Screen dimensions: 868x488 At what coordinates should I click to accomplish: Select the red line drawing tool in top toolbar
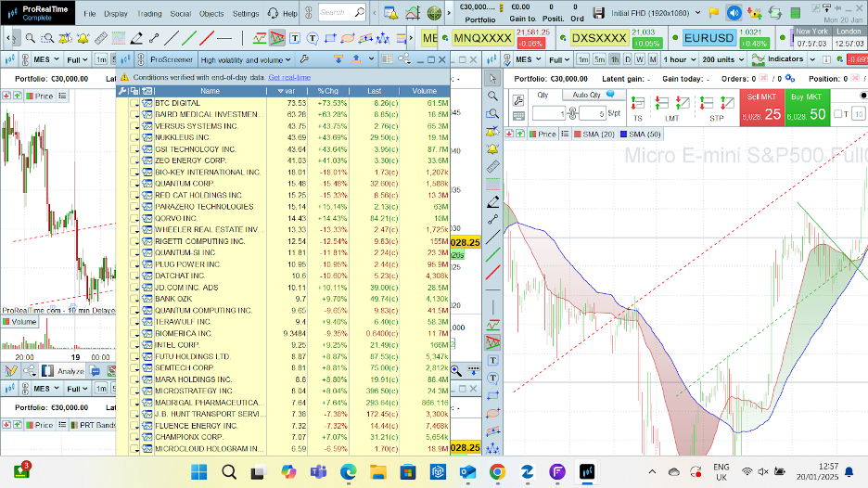pos(207,38)
